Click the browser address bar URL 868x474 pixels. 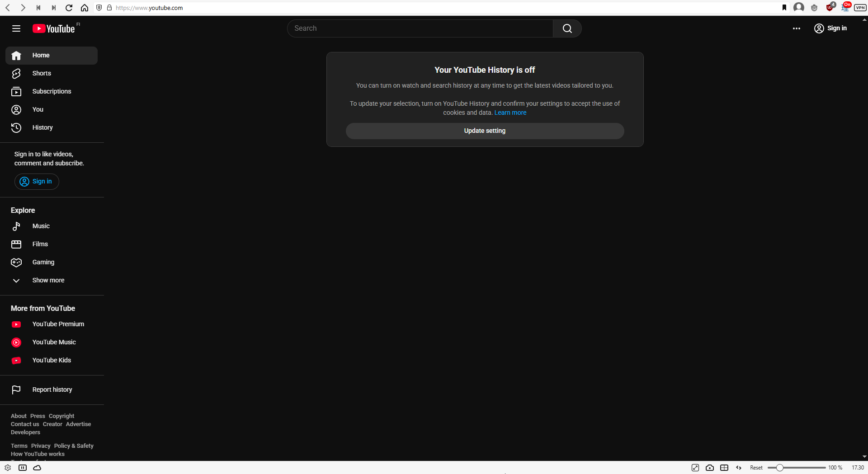point(149,8)
